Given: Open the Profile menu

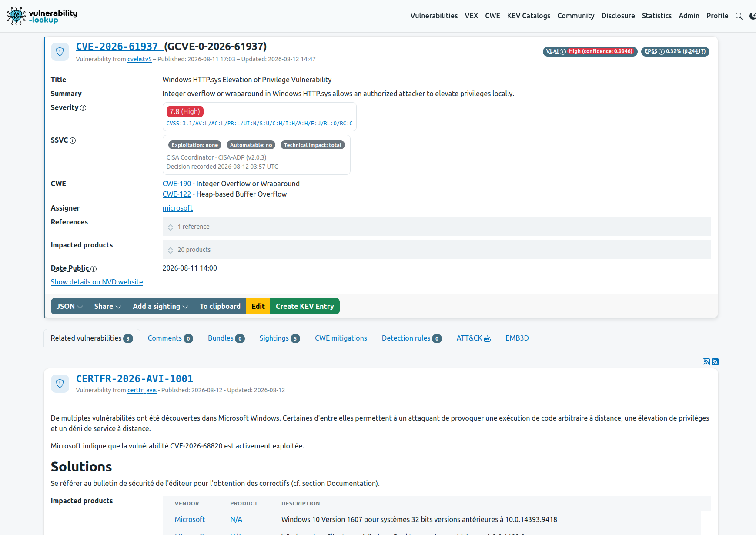Looking at the screenshot, I should pos(717,16).
